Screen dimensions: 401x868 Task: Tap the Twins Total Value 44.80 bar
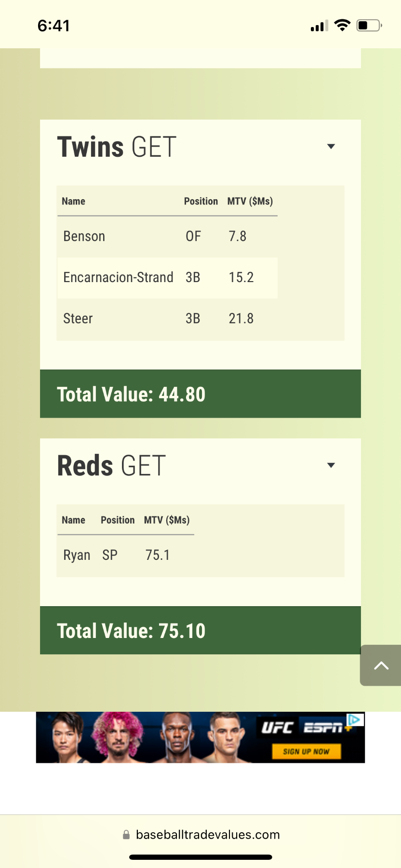(200, 394)
